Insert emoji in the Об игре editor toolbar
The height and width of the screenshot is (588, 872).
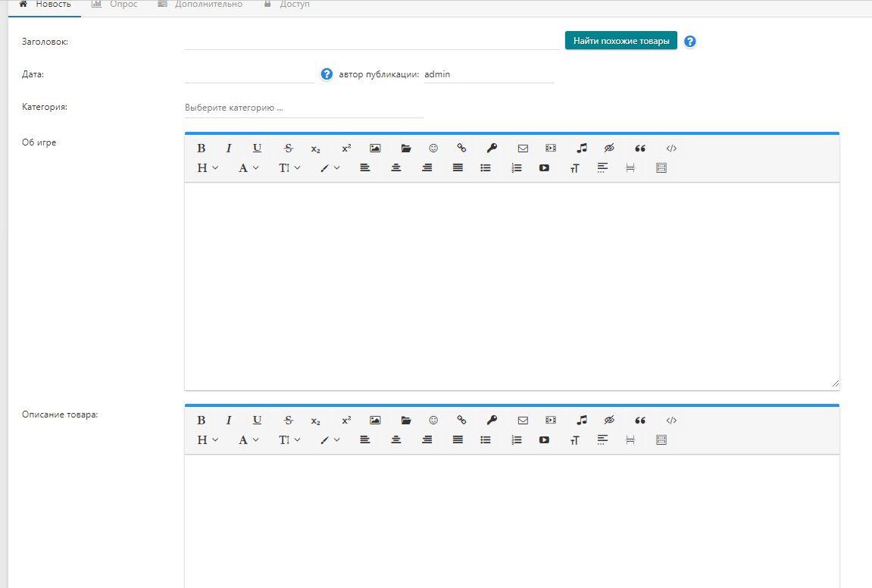click(433, 148)
